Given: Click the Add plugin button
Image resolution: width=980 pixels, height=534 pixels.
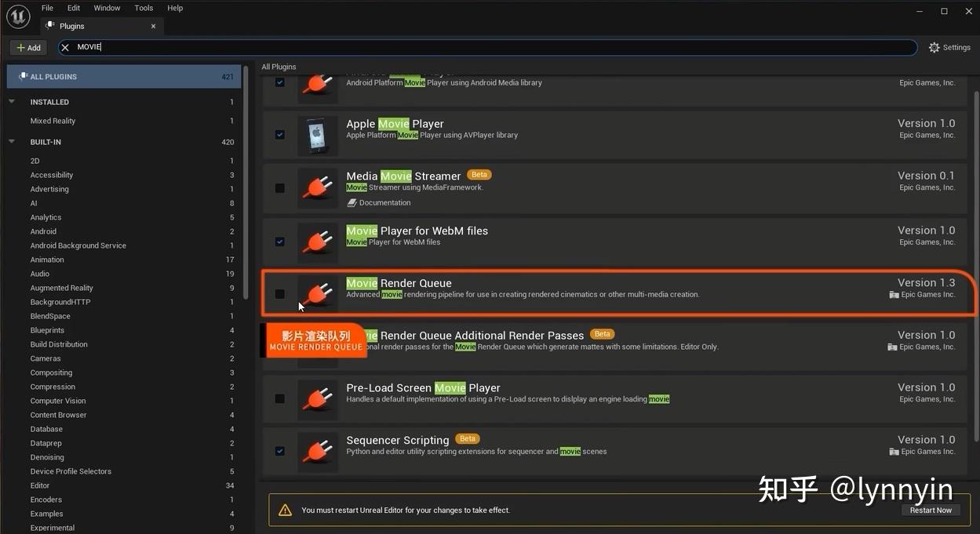Looking at the screenshot, I should coord(28,48).
